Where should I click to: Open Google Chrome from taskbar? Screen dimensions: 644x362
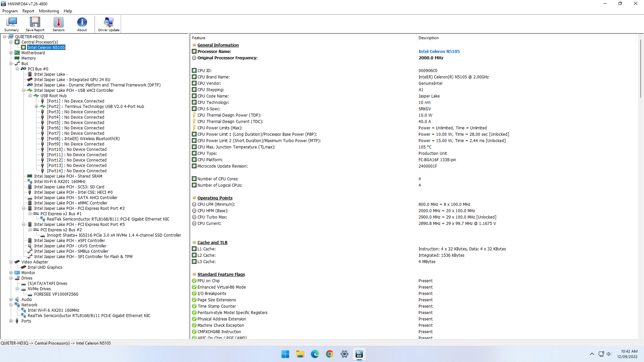pos(330,354)
